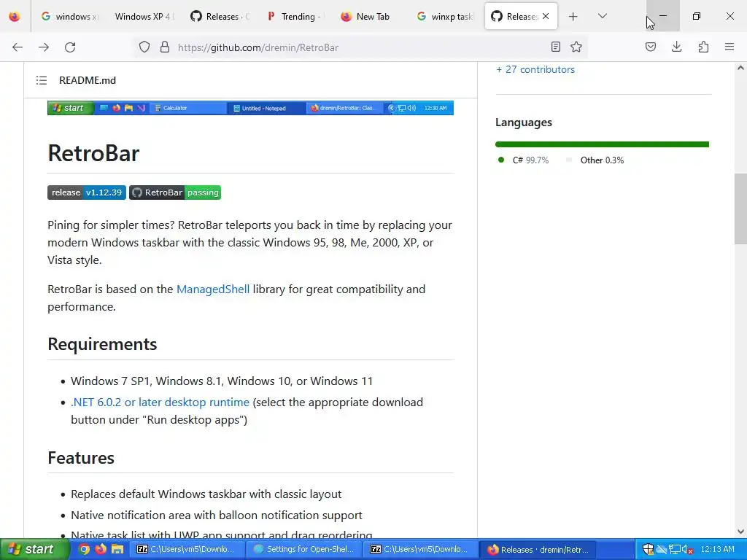Screen dimensions: 747x560
Task: Open the extensions puzzle icon
Action: point(703,47)
